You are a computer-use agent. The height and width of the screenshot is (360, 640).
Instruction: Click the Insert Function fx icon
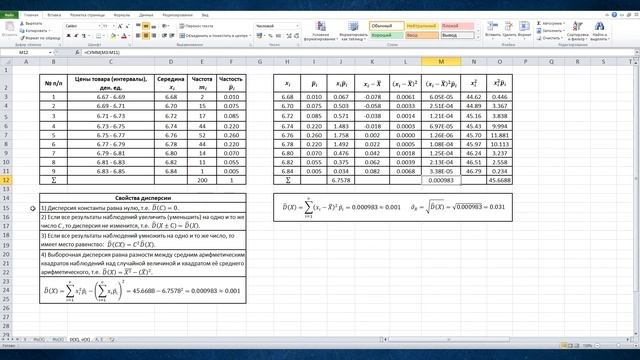[77, 52]
